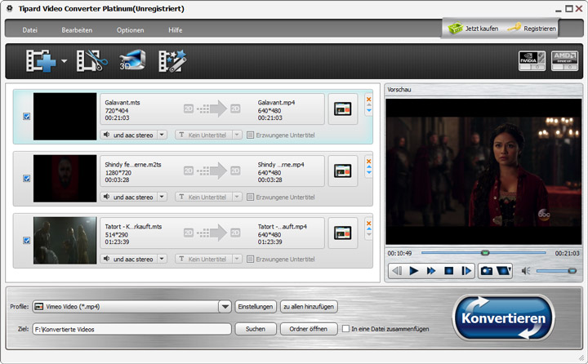Screen dimensions: 588x364
Task: Open audio track dropdown for Tatort row
Action: [x=162, y=259]
